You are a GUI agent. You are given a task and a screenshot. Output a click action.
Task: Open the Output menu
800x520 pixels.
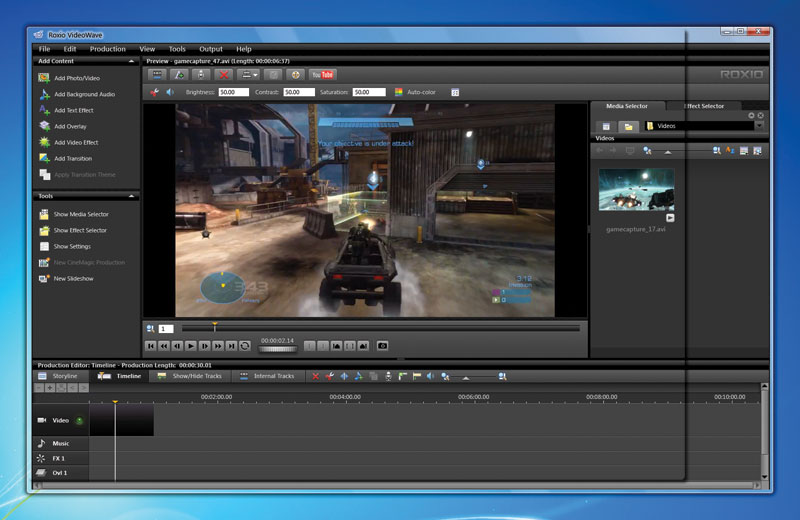tap(211, 49)
